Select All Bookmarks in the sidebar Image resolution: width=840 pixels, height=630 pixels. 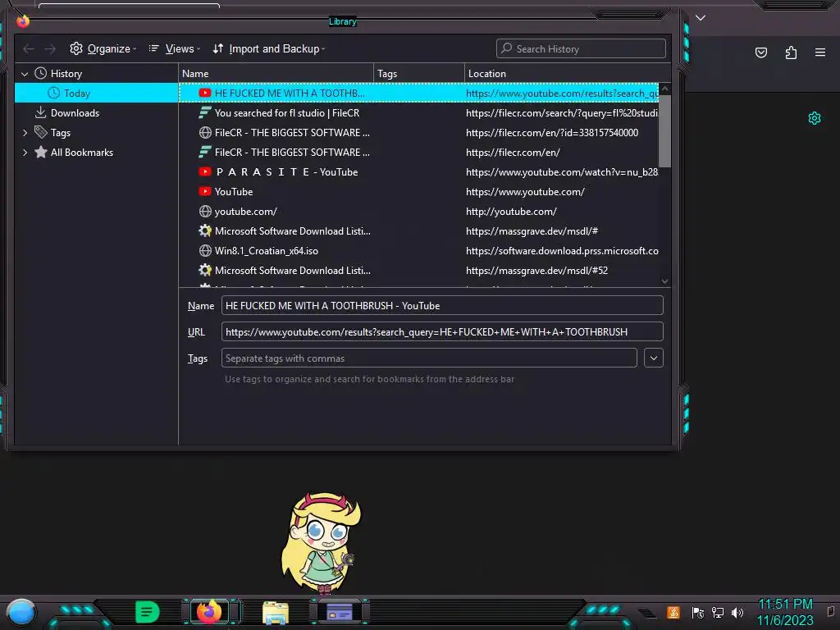click(81, 153)
